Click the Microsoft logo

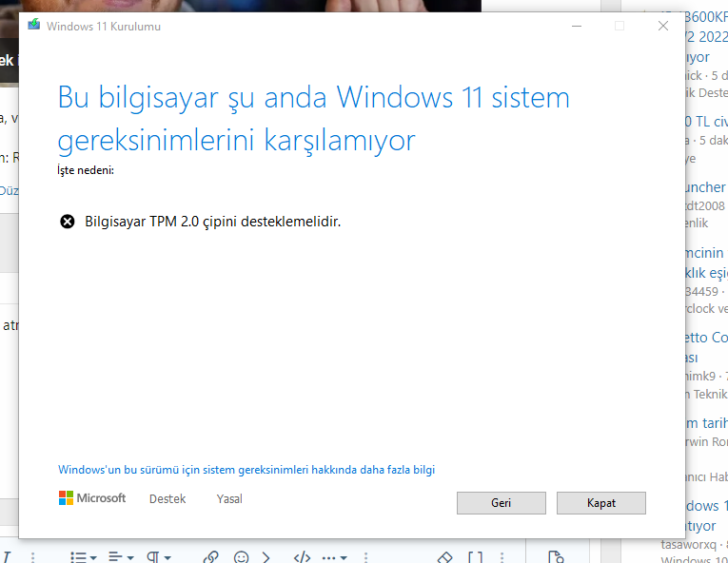coord(92,498)
